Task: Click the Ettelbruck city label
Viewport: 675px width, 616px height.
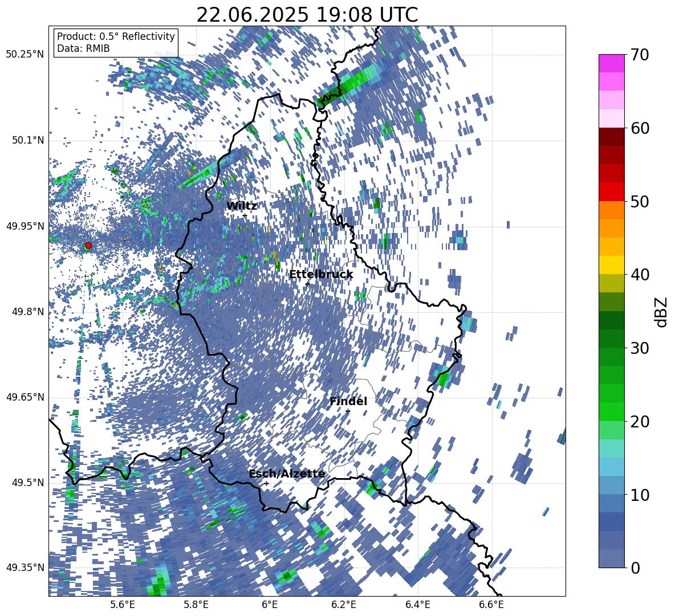Action: coord(321,275)
